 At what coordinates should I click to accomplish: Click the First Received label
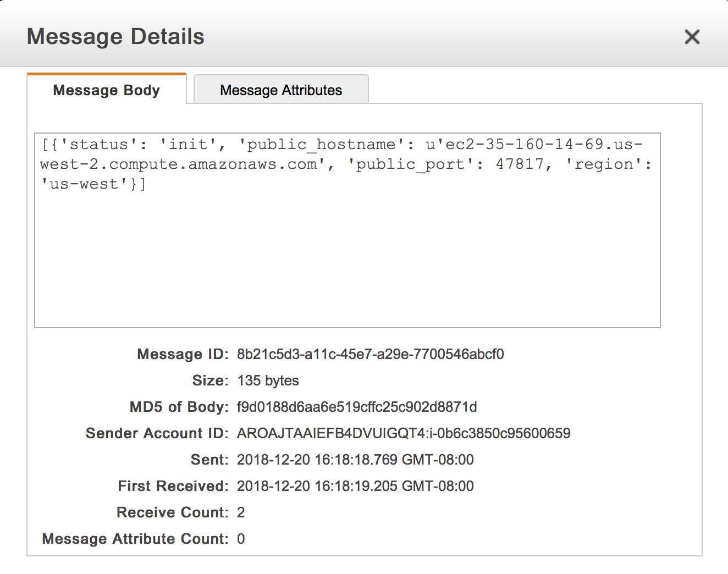tap(173, 486)
